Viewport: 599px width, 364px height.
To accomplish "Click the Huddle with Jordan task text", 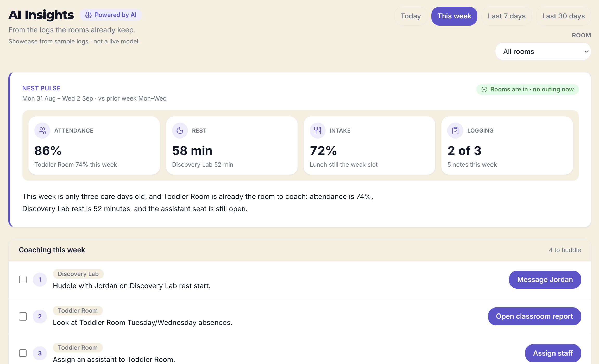I will pyautogui.click(x=132, y=286).
